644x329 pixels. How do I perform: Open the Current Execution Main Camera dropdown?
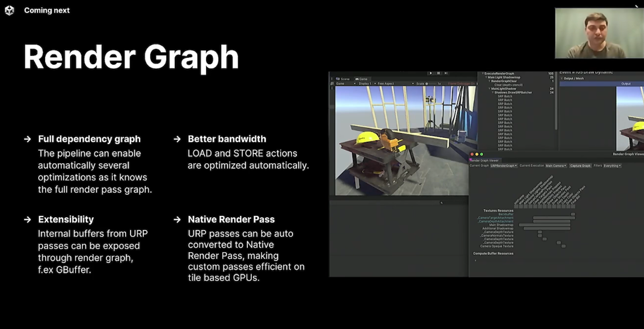click(x=556, y=165)
